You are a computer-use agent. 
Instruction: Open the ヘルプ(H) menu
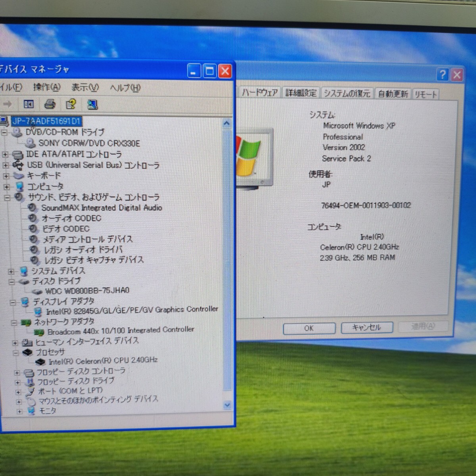point(125,88)
